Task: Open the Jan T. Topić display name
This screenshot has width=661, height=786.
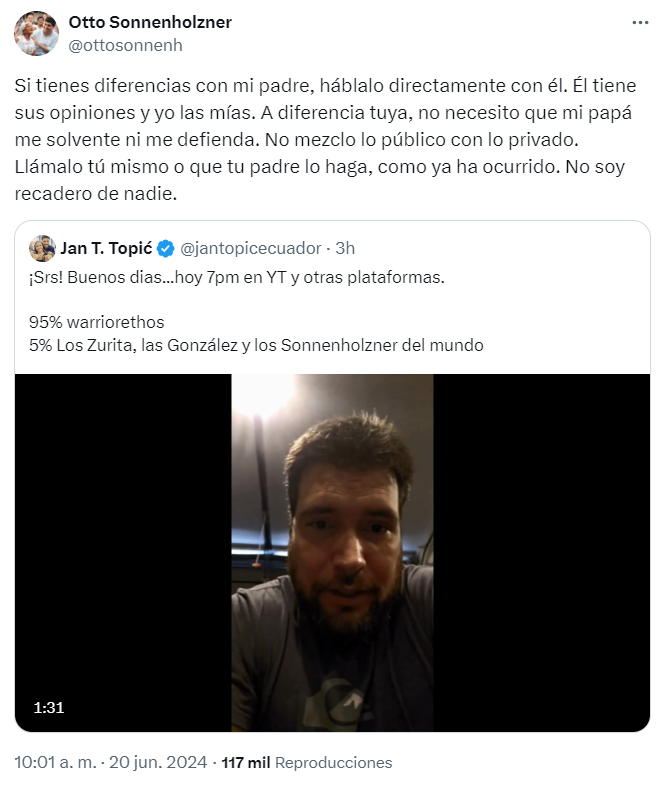Action: [106, 248]
